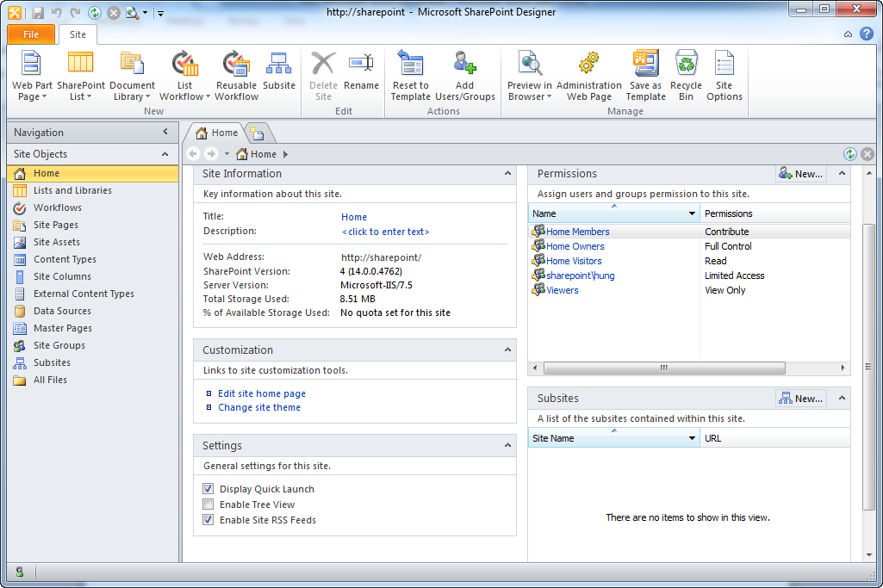Click Change site theme link
Image resolution: width=883 pixels, height=588 pixels.
click(x=259, y=407)
